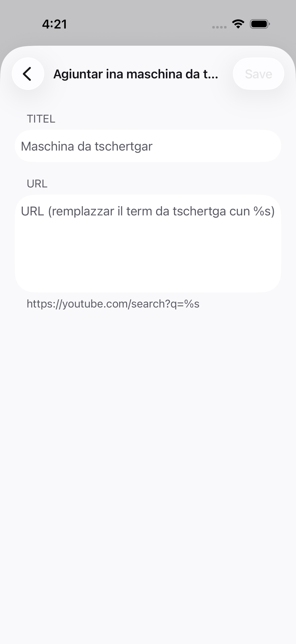Viewport: 296px width, 644px height.
Task: Go back using the chevron arrow button
Action: (28, 74)
